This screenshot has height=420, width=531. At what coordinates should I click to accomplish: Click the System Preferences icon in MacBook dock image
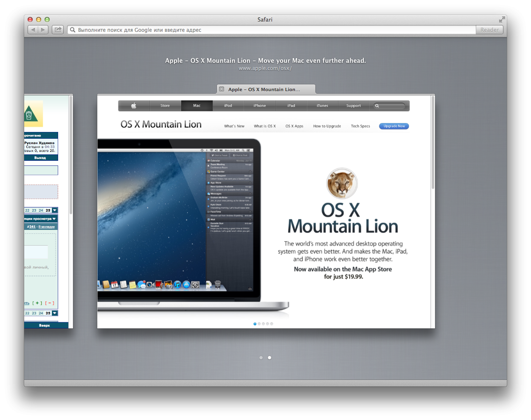(x=195, y=285)
